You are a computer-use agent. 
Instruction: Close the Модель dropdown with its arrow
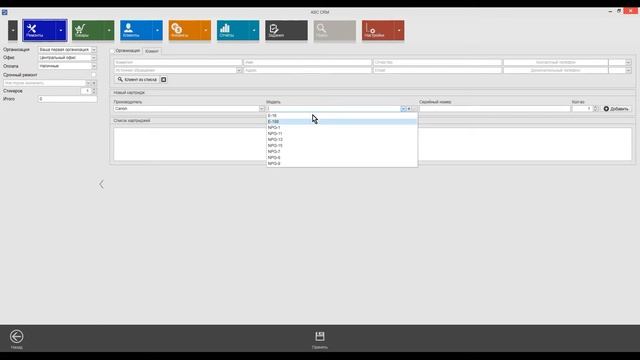click(x=403, y=109)
